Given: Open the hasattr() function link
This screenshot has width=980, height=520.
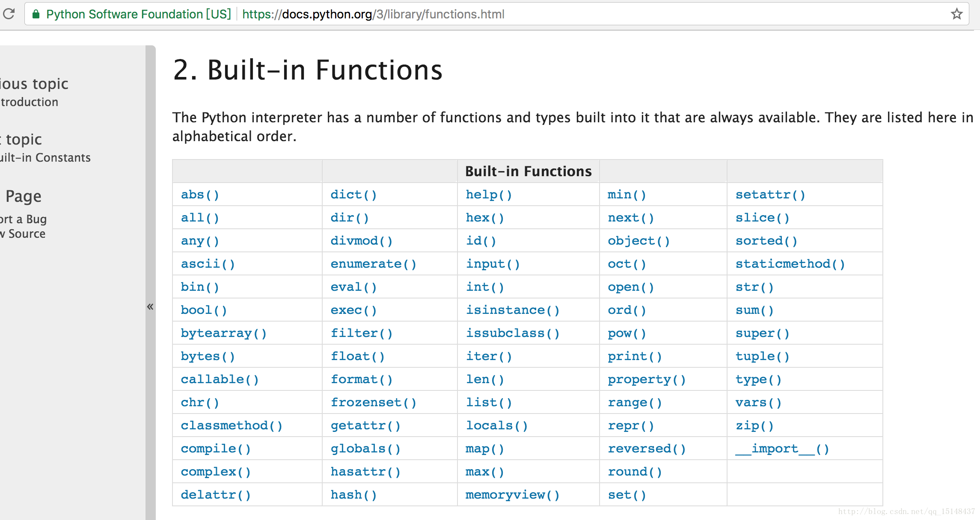Looking at the screenshot, I should click(365, 472).
